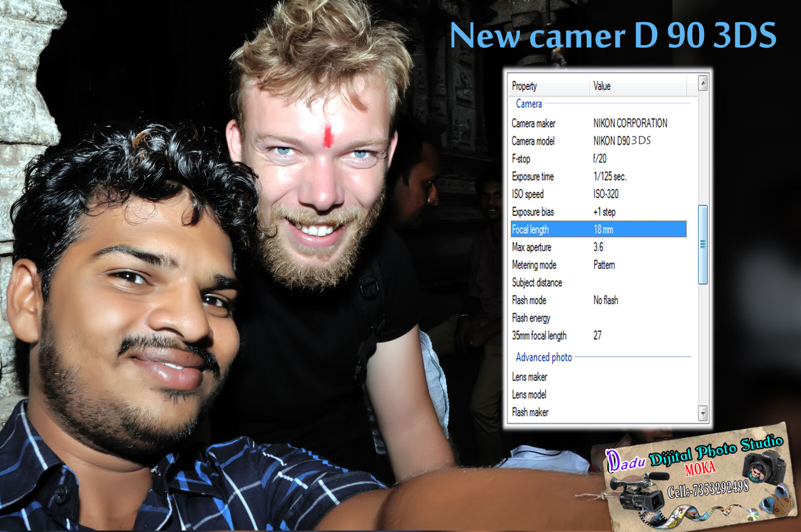Viewport: 801px width, 532px height.
Task: Select the Flash mode property
Action: pos(529,300)
